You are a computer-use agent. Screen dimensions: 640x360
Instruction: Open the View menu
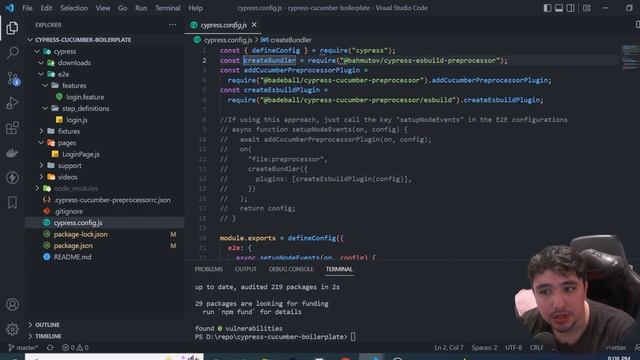(103, 8)
